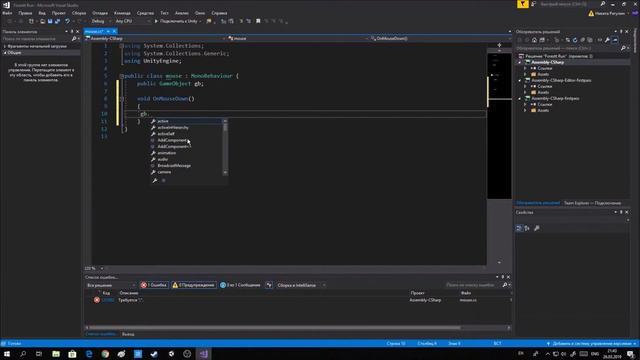Click the split editor icon above the scrollbar
The image size is (640, 360).
point(499,45)
